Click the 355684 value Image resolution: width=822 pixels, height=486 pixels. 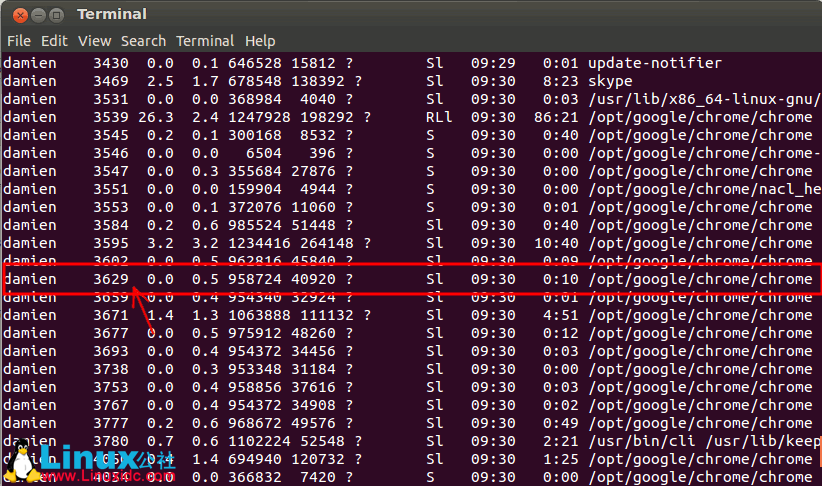(x=255, y=171)
